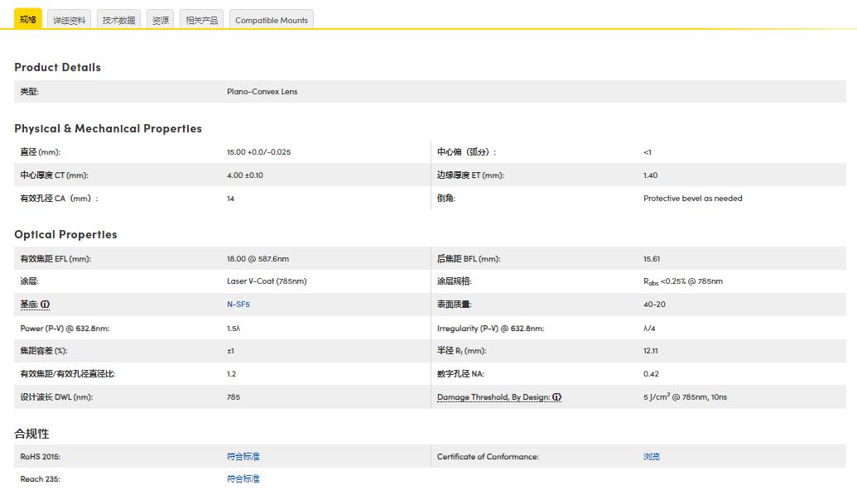Image resolution: width=857 pixels, height=504 pixels.
Task: Click the info icon beside Damage Threshold
Action: click(557, 397)
